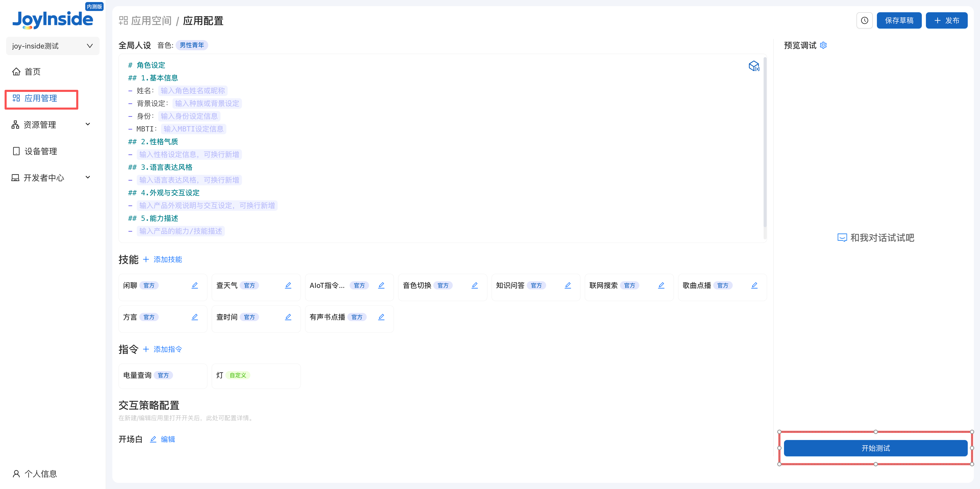
Task: Click the 身份 placeholder field
Action: click(x=189, y=116)
